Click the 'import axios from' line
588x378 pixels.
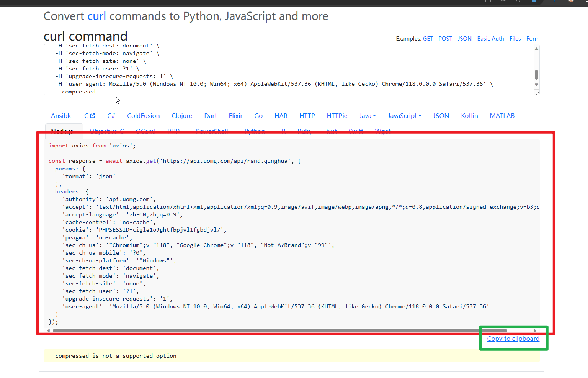[92, 146]
